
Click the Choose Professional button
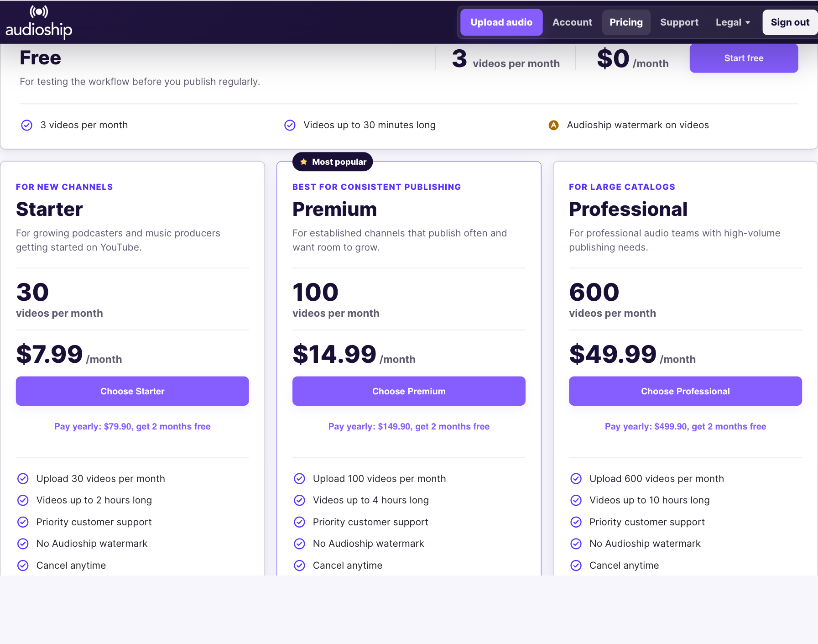pos(685,391)
